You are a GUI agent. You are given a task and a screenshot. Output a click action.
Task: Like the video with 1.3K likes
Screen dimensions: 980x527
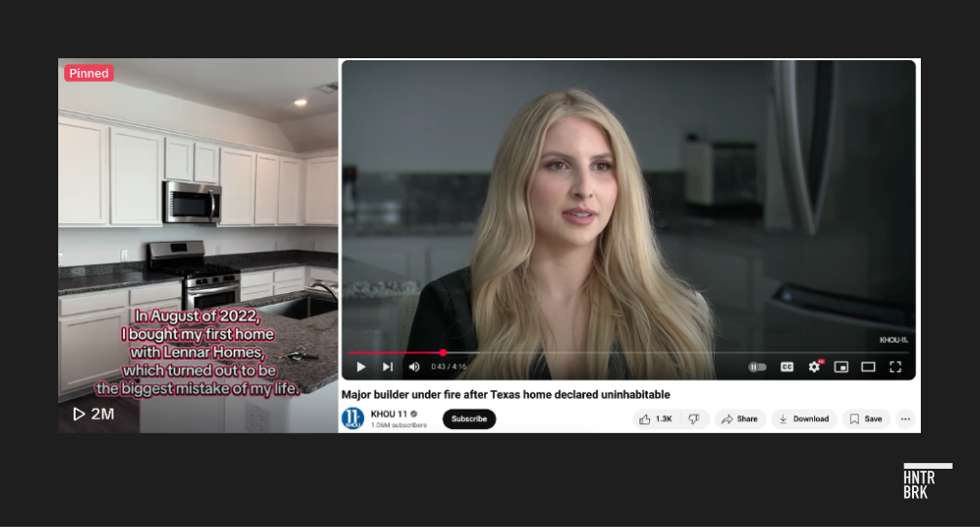[656, 419]
